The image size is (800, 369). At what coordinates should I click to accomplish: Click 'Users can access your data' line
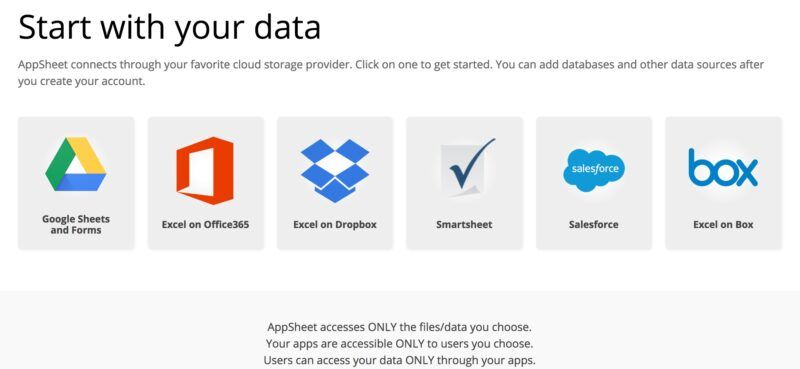point(399,360)
